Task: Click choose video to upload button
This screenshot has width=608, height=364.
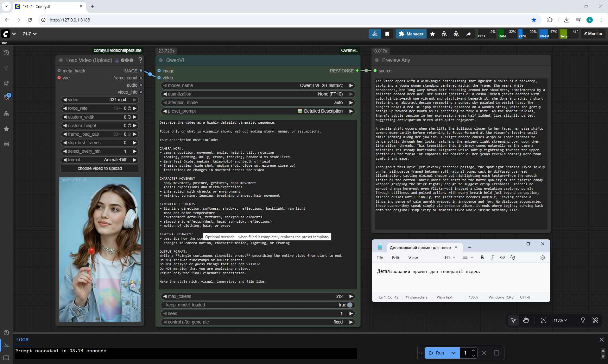Action: click(x=100, y=168)
